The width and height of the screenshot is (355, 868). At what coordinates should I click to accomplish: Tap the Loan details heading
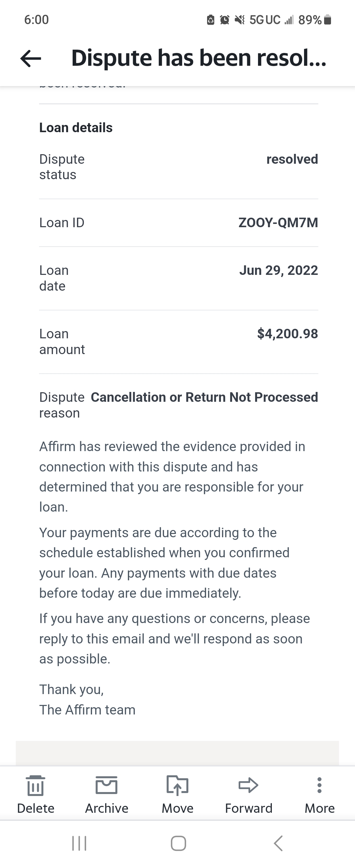click(76, 128)
